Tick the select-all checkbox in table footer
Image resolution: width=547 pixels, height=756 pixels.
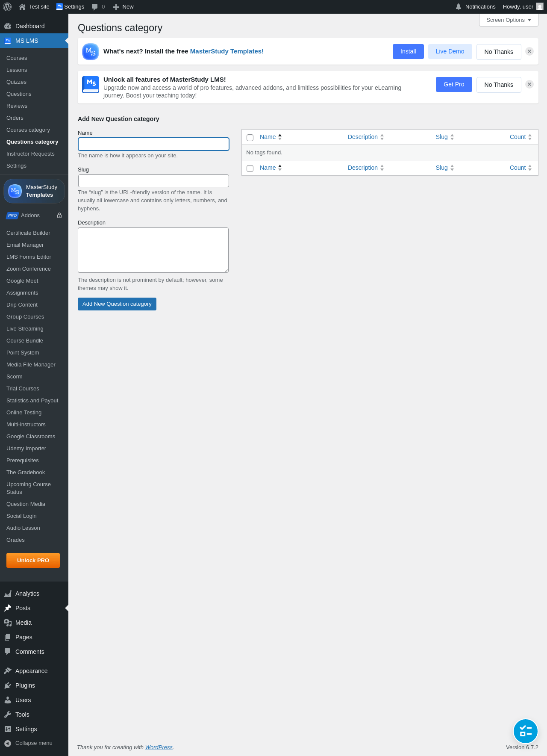click(250, 168)
